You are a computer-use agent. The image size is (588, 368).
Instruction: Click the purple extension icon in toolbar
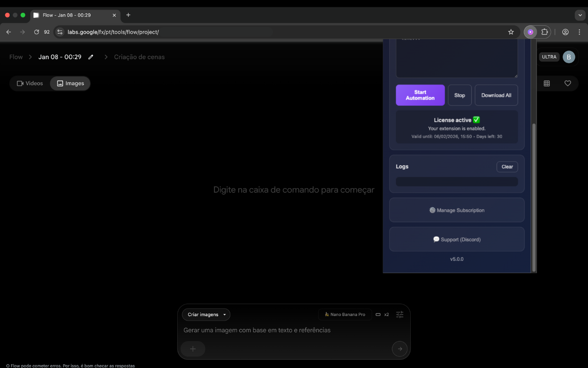531,32
